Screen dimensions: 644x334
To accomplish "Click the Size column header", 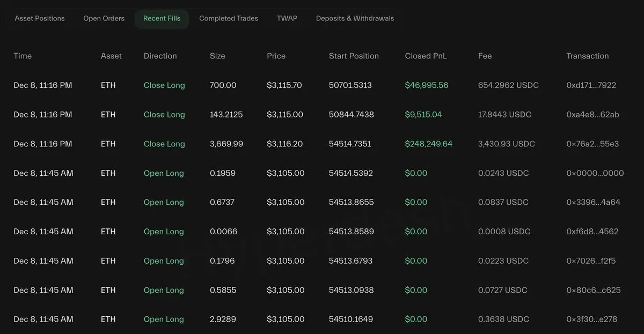I will 217,56.
